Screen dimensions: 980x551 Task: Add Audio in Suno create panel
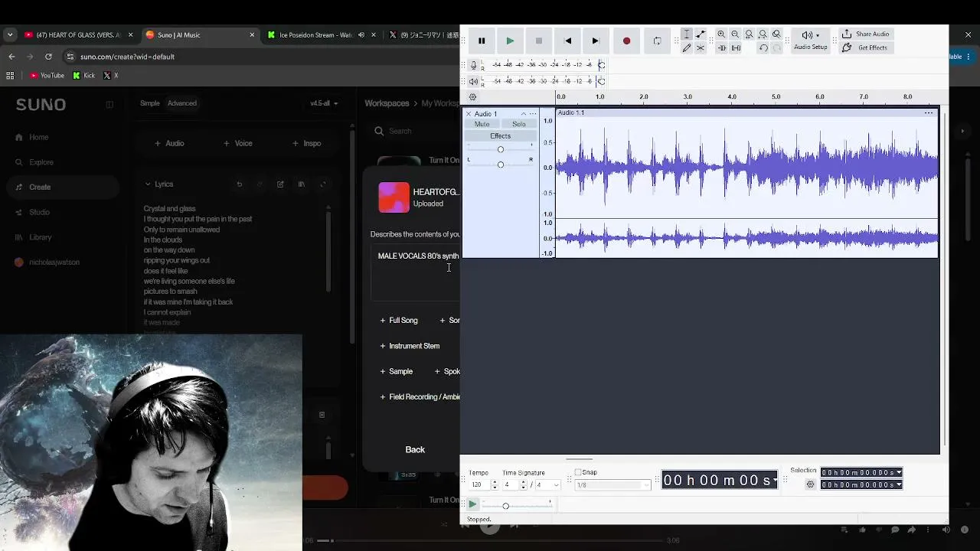coord(169,143)
